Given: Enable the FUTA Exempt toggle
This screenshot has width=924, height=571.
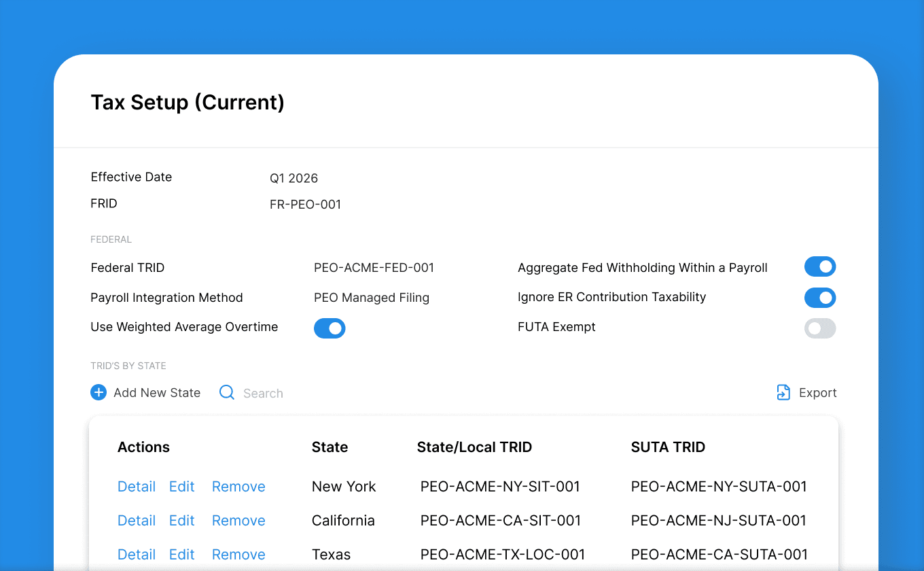Looking at the screenshot, I should (x=820, y=328).
